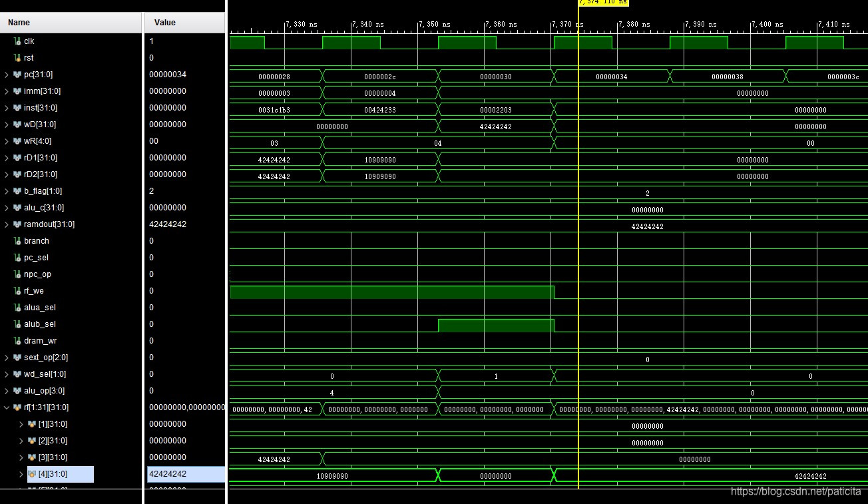The image size is (868, 504).
Task: Click the bus icon beside alu_c[31:0]
Action: click(x=17, y=208)
